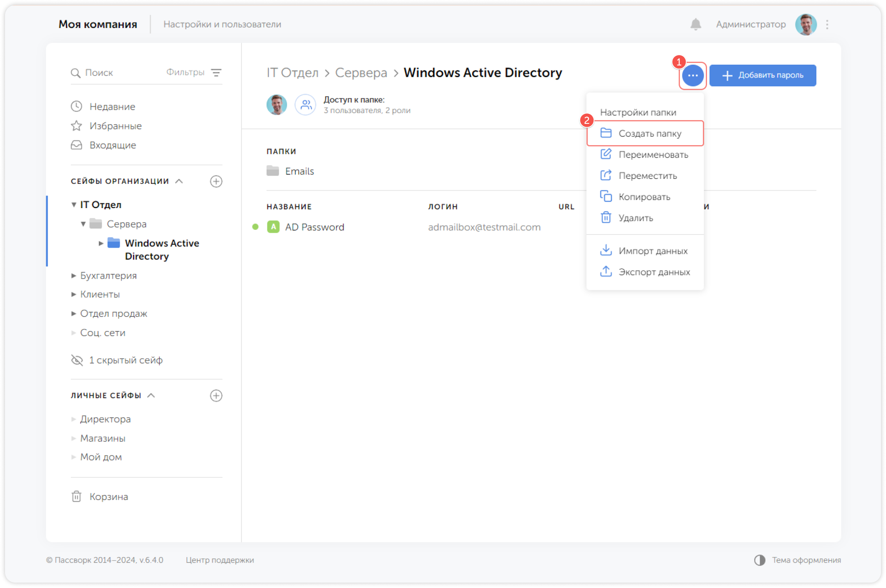Open the three-dot folder settings button
This screenshot has height=588, width=886.
(x=692, y=75)
